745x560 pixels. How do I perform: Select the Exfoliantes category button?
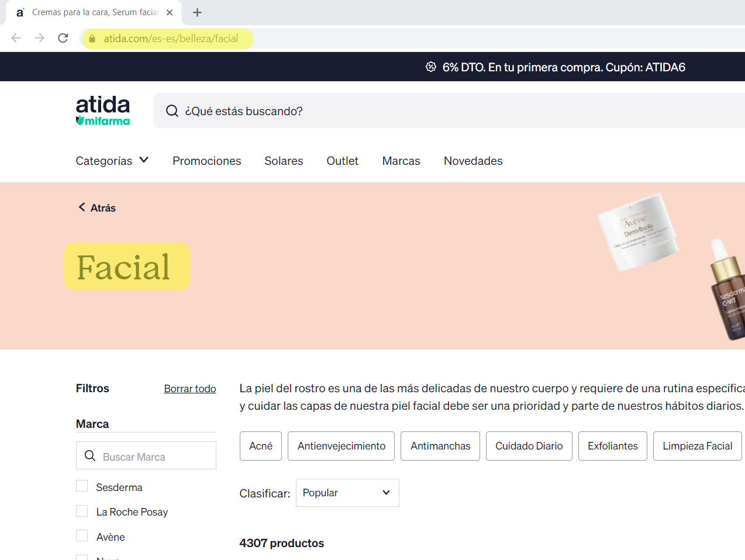(x=613, y=446)
